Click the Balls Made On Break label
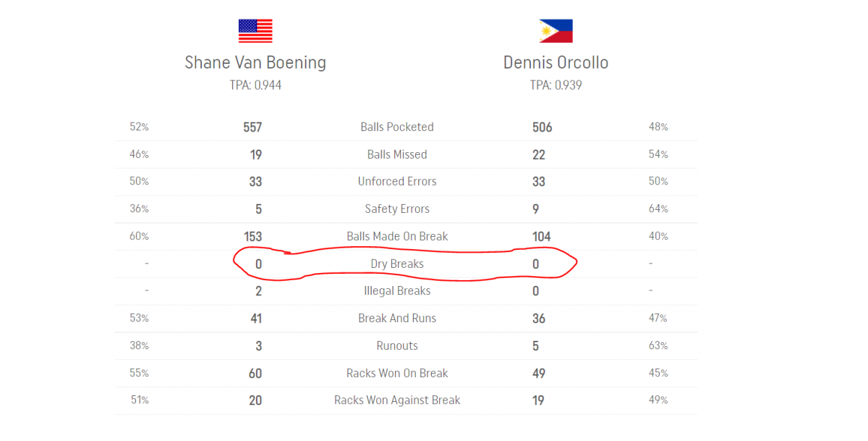Viewport: 868px width, 441px height. click(x=397, y=237)
